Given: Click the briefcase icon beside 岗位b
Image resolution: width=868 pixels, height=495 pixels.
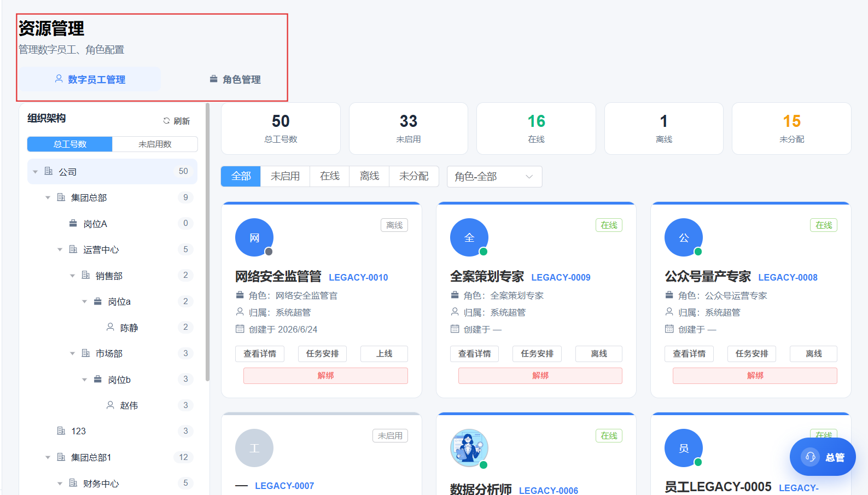Looking at the screenshot, I should pos(98,379).
